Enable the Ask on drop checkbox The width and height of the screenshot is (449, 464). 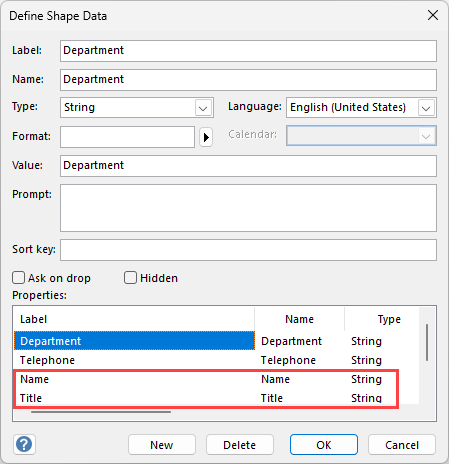18,278
